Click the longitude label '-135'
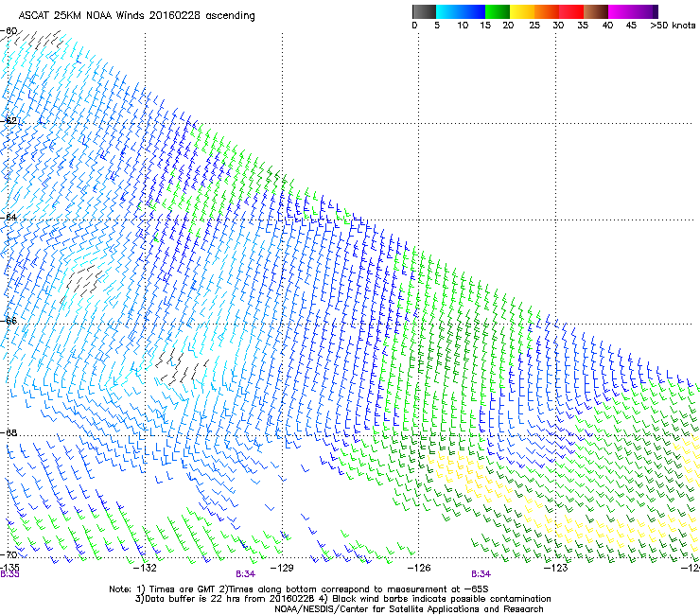 [9, 568]
